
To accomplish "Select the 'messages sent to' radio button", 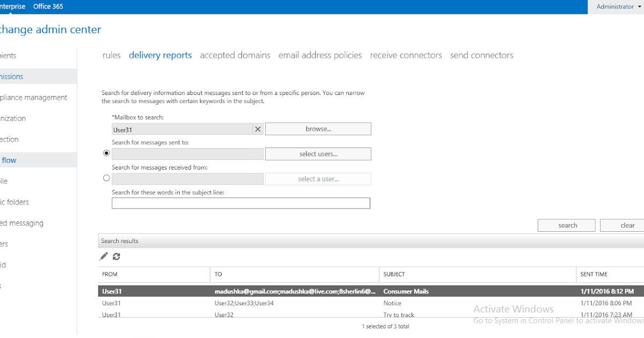I will tap(106, 153).
